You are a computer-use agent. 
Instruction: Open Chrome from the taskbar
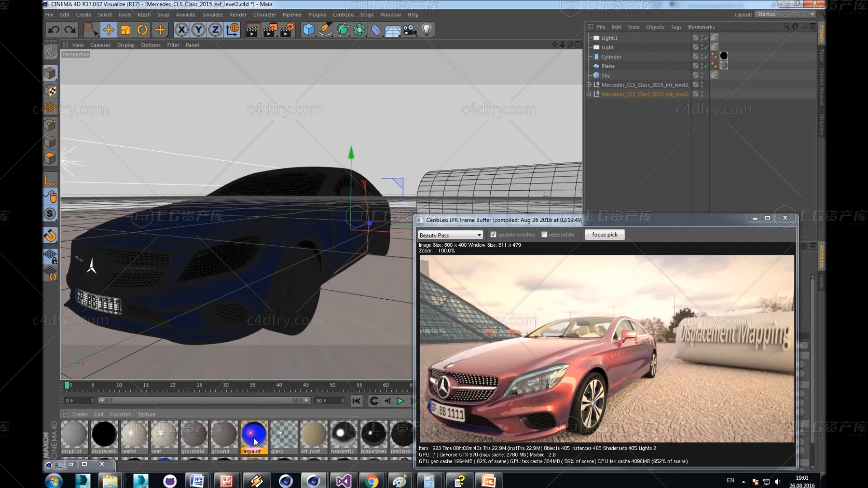pos(371,481)
